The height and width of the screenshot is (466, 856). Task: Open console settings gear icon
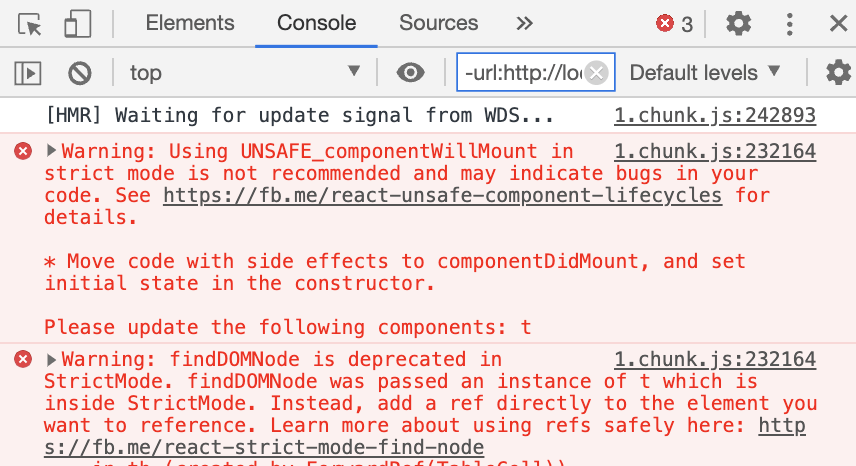point(838,72)
